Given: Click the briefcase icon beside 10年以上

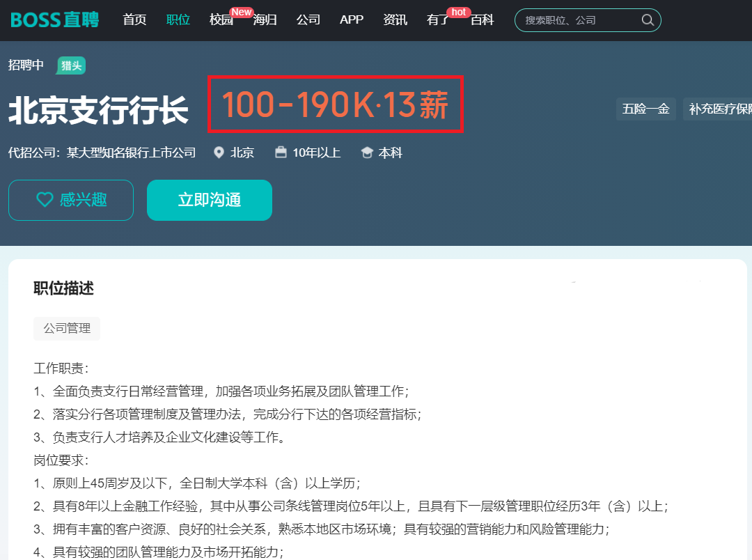Looking at the screenshot, I should pyautogui.click(x=281, y=153).
